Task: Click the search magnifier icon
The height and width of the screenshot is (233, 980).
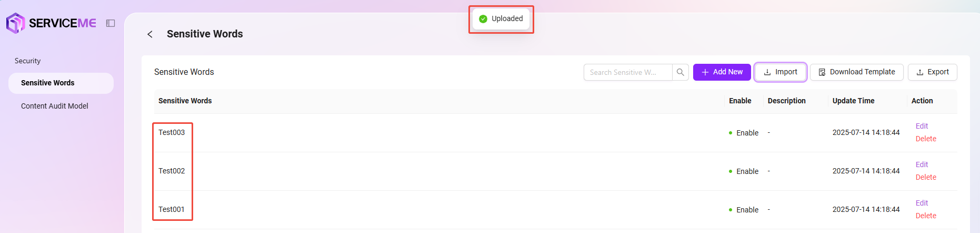Action: pos(681,72)
